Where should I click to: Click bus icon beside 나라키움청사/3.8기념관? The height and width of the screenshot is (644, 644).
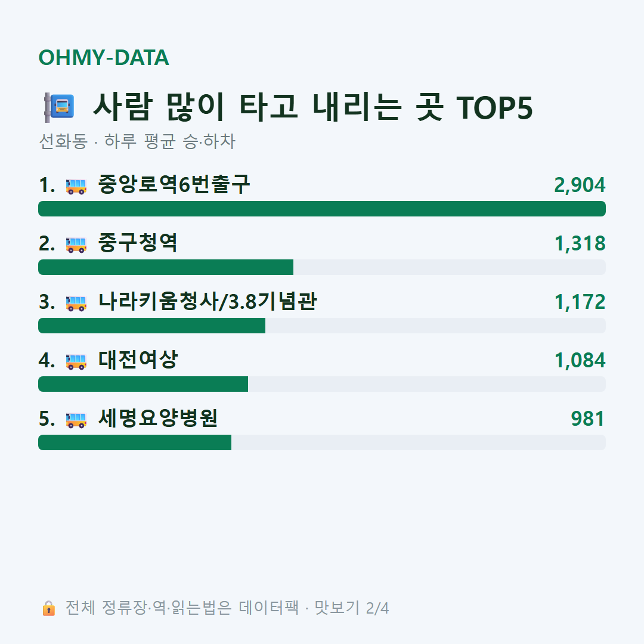click(x=76, y=303)
